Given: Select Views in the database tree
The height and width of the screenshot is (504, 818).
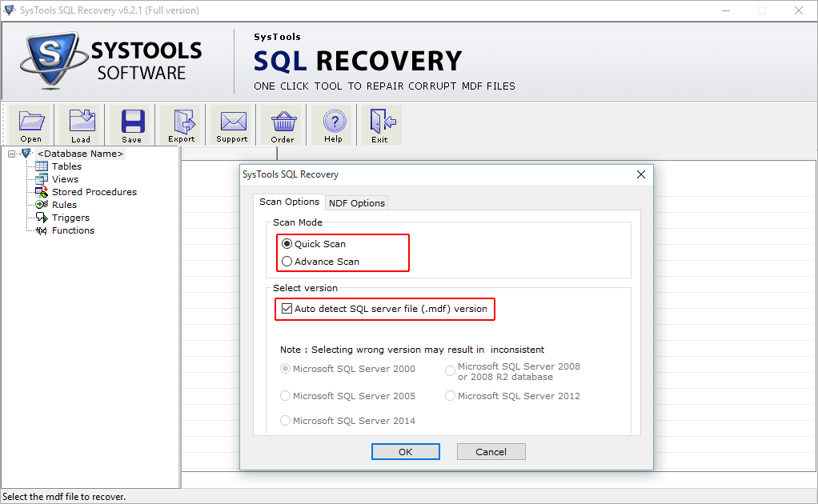Looking at the screenshot, I should coord(65,179).
